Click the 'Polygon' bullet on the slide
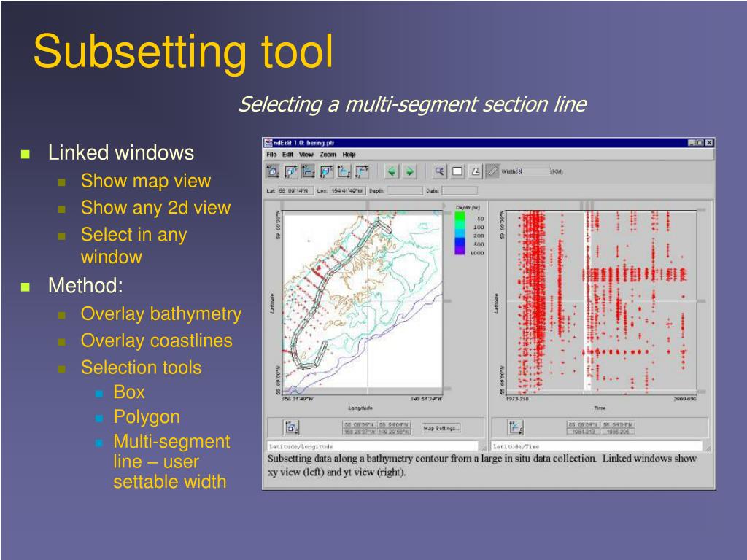Viewport: 747px width, 560px height. (x=147, y=417)
